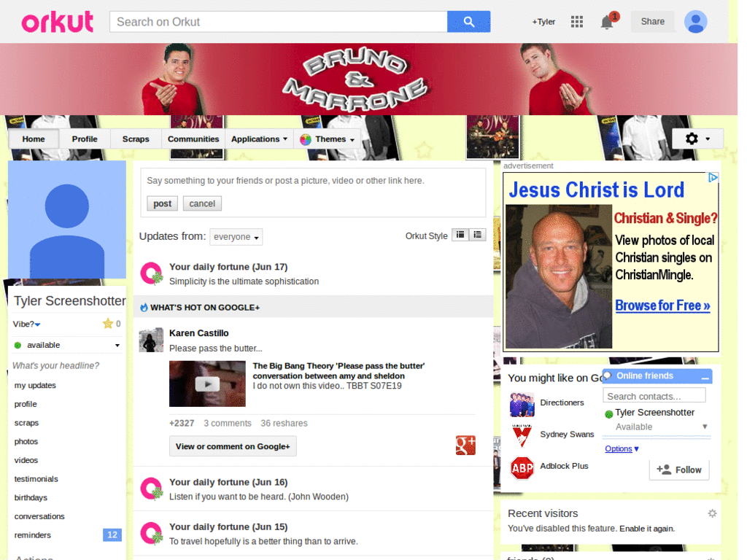Click the Jun 15 daily fortune icon

[x=152, y=533]
